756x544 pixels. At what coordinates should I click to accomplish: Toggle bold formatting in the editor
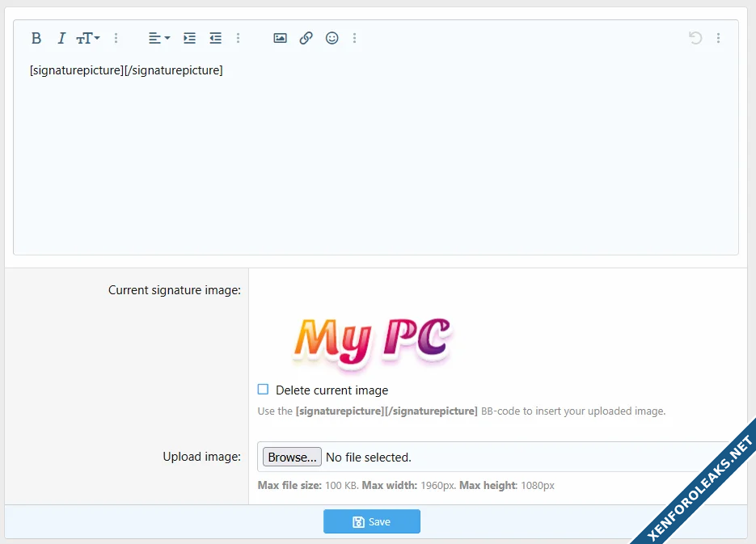click(36, 38)
